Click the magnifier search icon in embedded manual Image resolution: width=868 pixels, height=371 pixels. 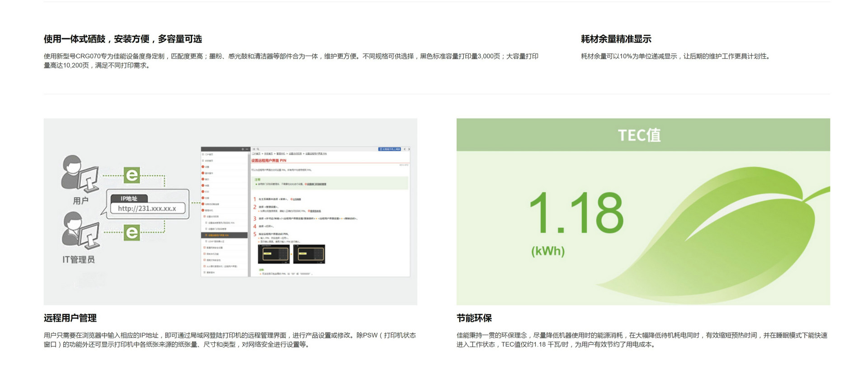[x=258, y=149]
